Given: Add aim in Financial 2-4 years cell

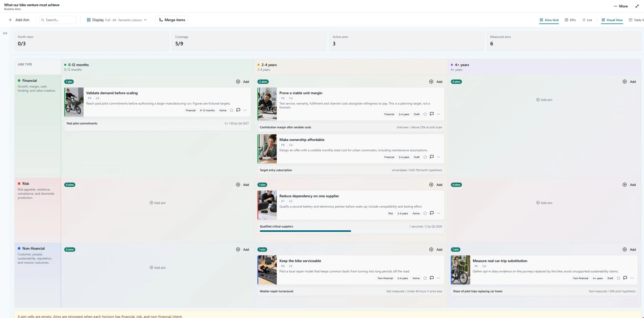Looking at the screenshot, I should (436, 82).
